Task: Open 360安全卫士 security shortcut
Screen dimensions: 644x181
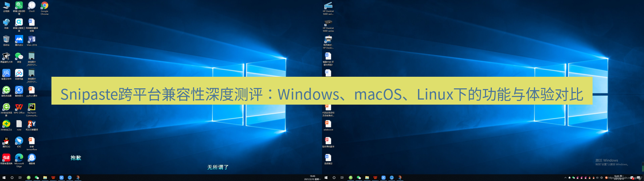Action: (6, 125)
